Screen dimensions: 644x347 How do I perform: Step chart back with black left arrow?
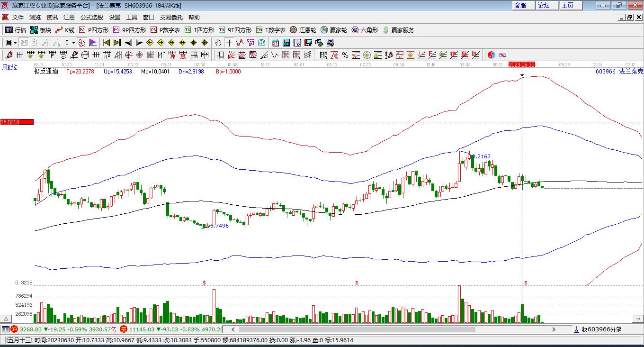[128, 43]
